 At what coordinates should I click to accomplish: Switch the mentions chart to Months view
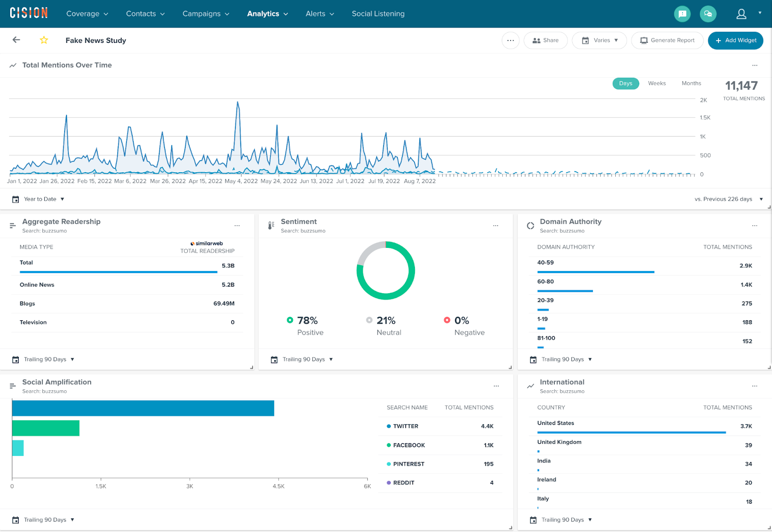coord(691,83)
